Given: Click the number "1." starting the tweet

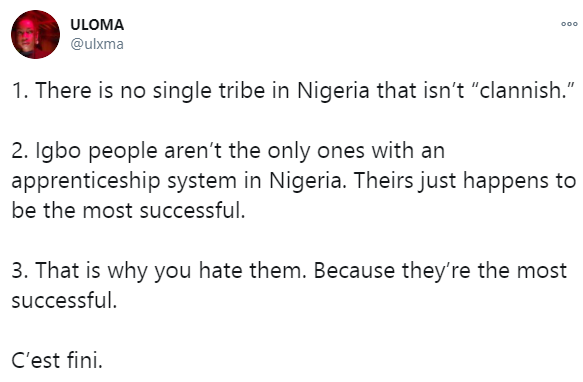Looking at the screenshot, I should pyautogui.click(x=20, y=91).
